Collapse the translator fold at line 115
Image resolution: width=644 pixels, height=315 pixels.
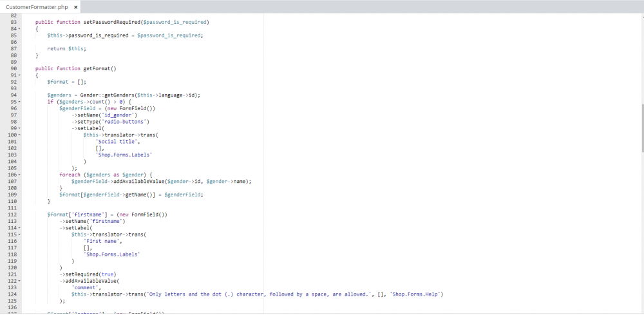pos(19,234)
